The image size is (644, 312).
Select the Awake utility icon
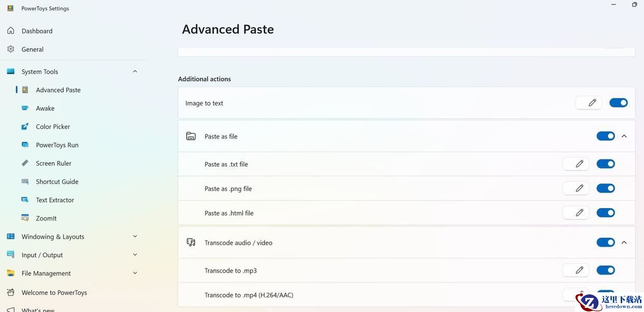pos(25,108)
